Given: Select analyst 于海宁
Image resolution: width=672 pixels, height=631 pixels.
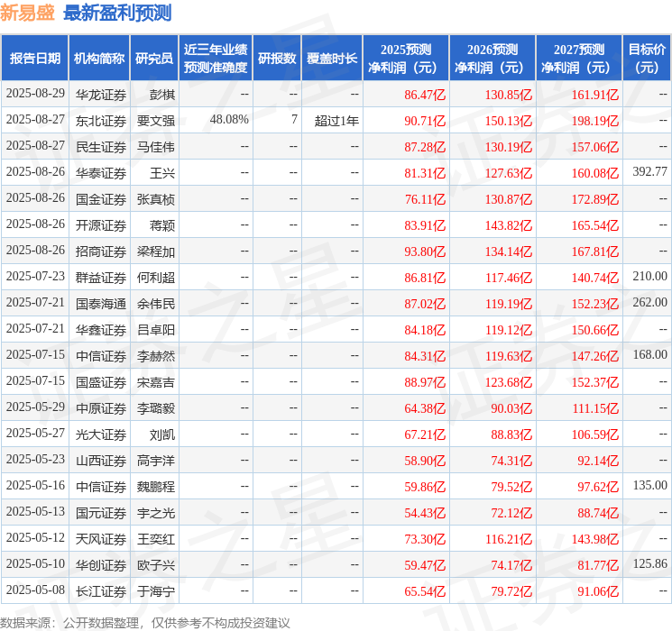Looking at the screenshot, I should [155, 591].
